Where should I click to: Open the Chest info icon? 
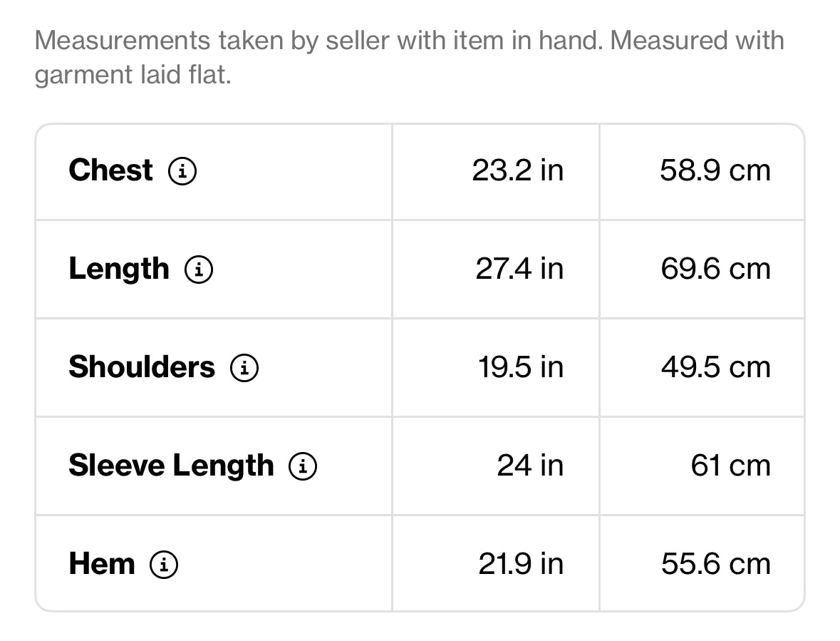[182, 171]
